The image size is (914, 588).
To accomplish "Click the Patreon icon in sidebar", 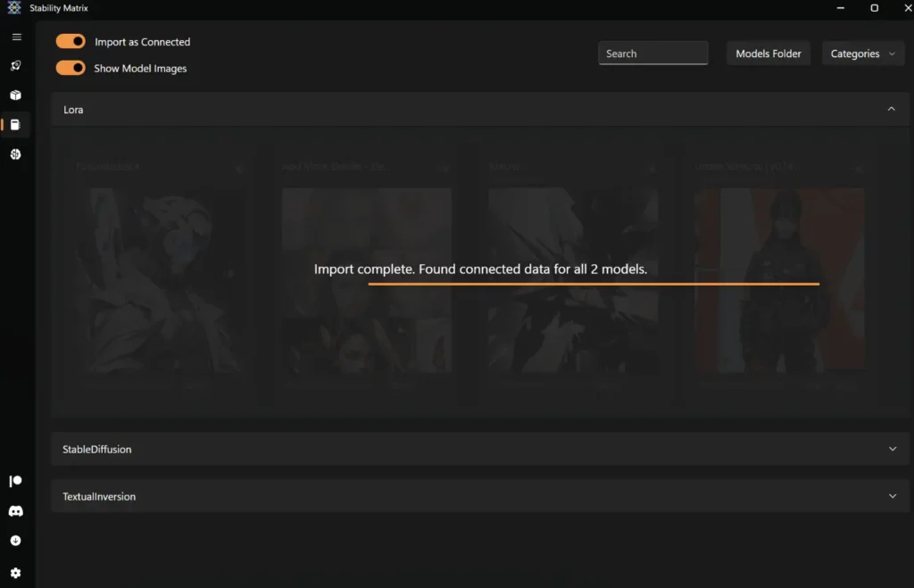I will (16, 481).
